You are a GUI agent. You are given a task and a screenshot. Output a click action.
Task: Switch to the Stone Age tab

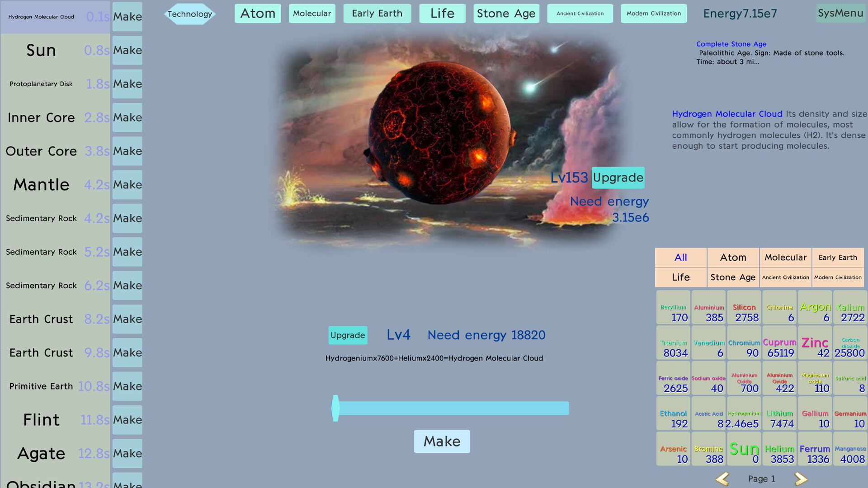[x=506, y=13]
